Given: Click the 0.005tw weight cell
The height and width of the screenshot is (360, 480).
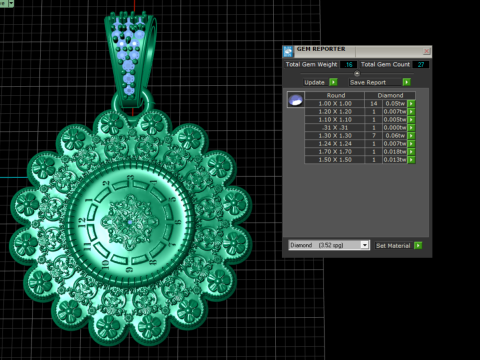Looking at the screenshot, I should (x=395, y=120).
